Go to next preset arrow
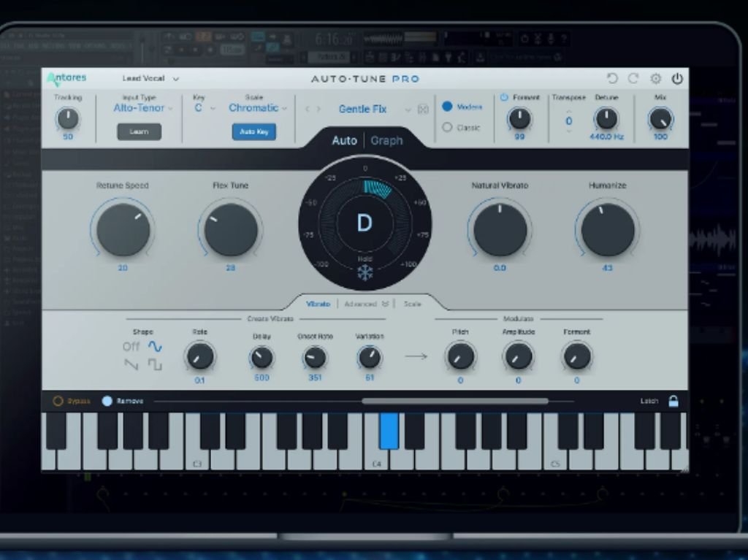 (x=318, y=110)
